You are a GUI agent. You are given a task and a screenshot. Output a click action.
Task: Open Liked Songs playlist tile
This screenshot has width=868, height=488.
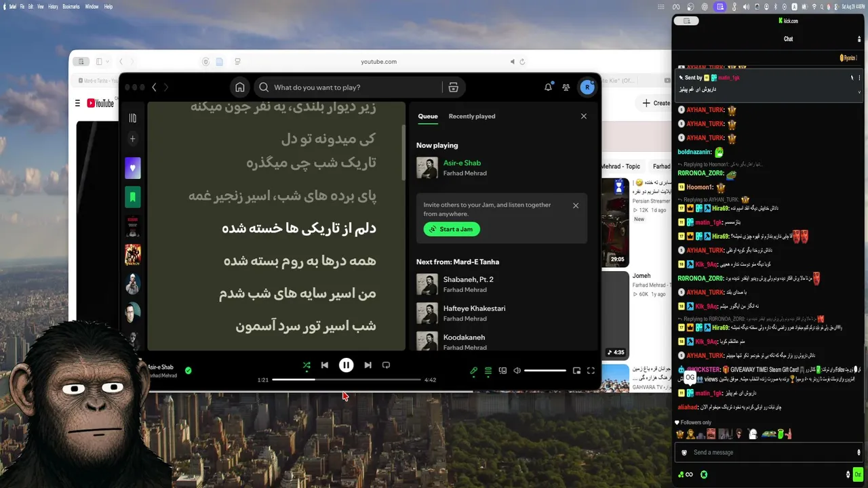pyautogui.click(x=132, y=167)
